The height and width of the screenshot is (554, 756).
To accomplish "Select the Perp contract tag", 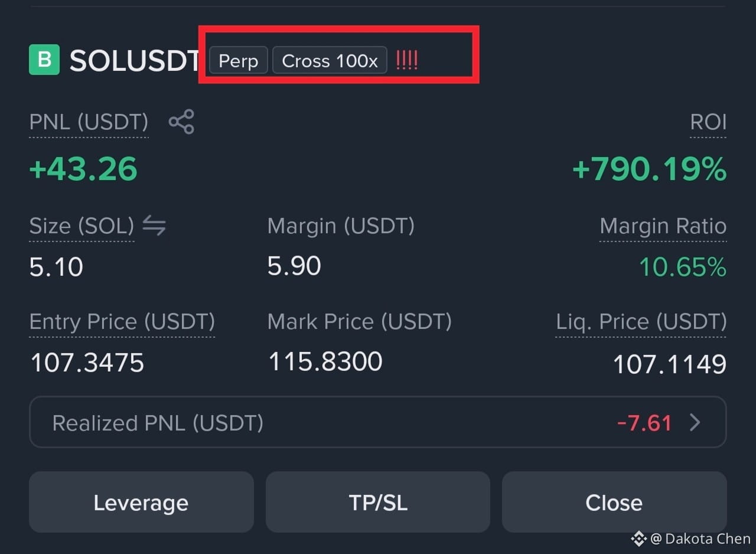I will coord(239,60).
